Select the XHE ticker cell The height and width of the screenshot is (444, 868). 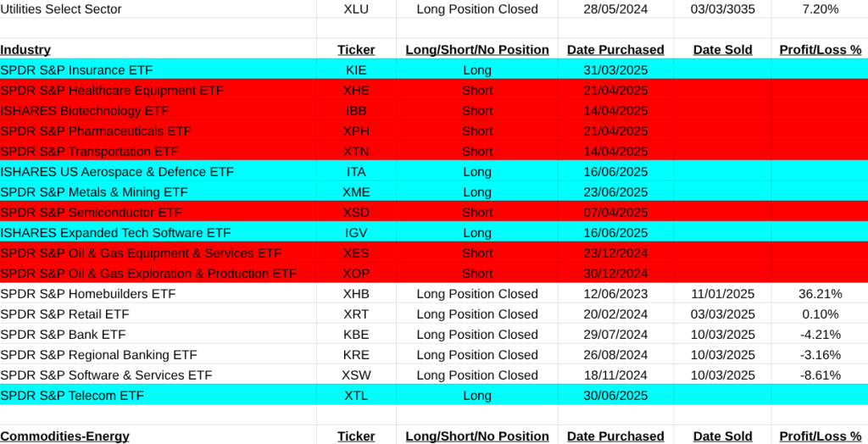tap(356, 91)
